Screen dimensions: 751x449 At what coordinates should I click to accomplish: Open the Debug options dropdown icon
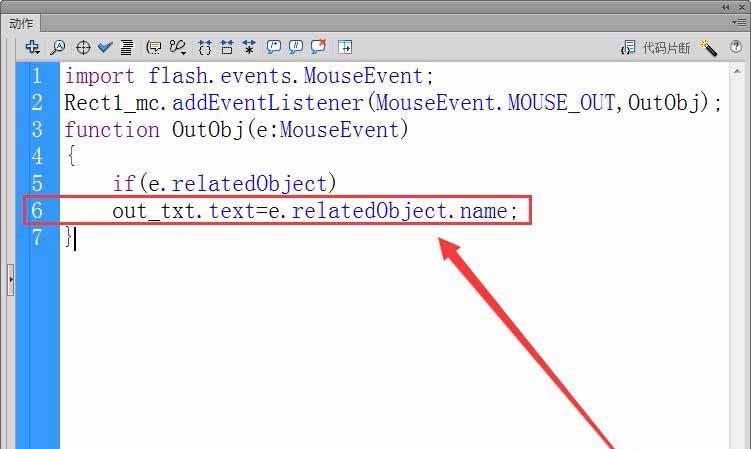(x=178, y=47)
